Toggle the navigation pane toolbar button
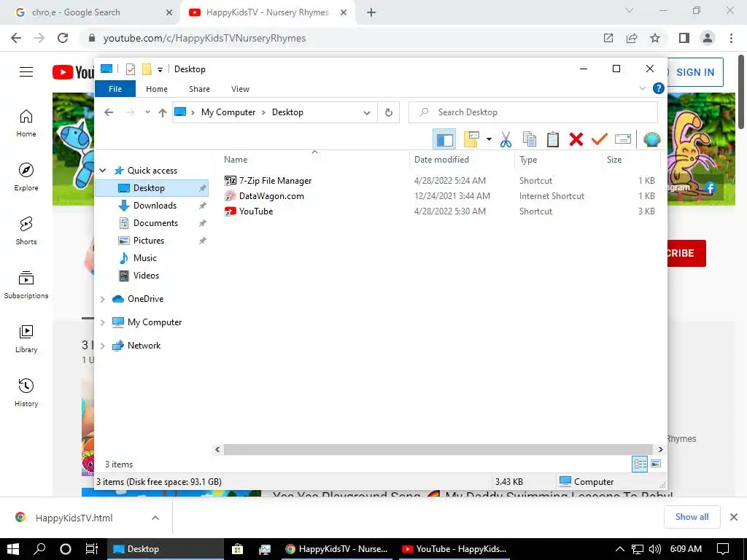The width and height of the screenshot is (747, 560). click(444, 139)
